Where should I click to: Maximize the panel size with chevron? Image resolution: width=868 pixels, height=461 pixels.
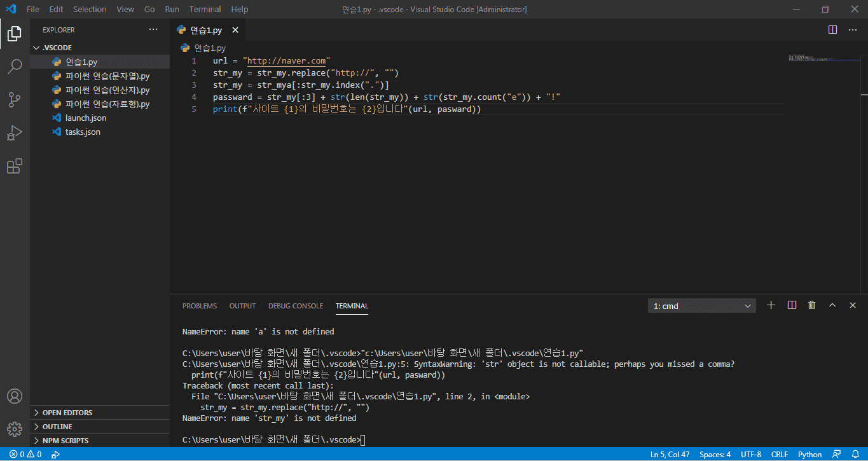tap(832, 305)
